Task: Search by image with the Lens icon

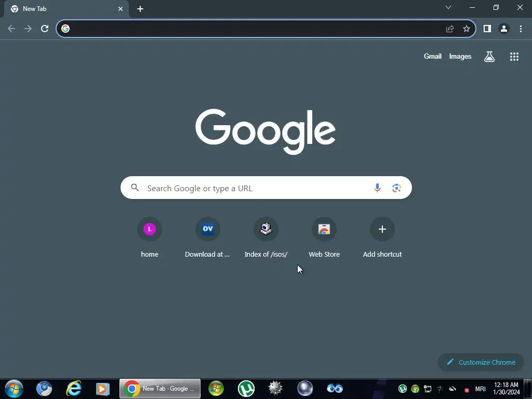Action: click(x=396, y=188)
